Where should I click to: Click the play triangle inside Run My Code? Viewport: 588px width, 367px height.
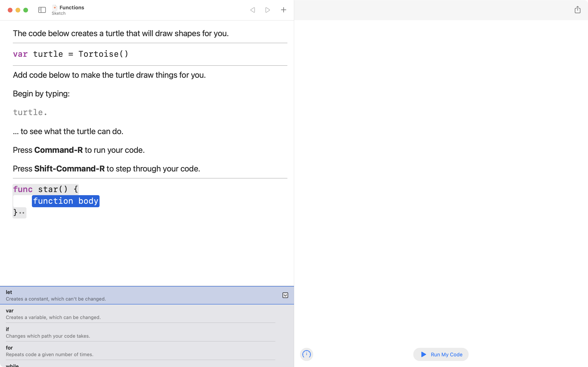423,354
